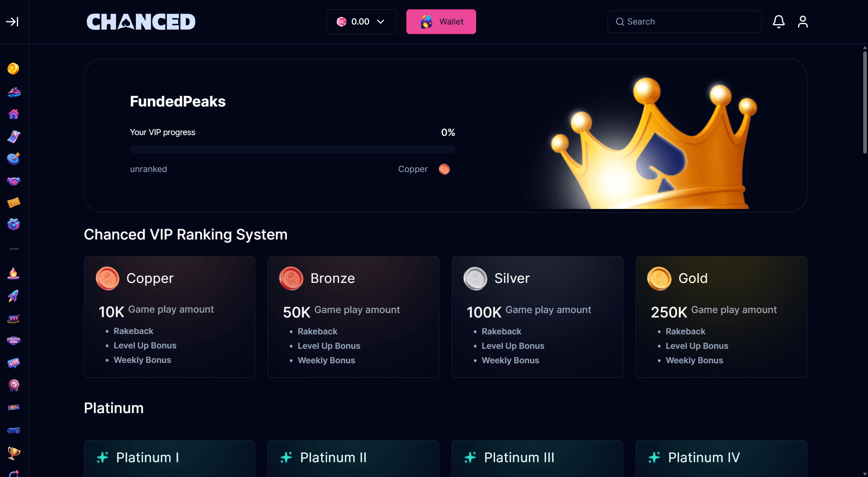Open the gift box sidebar icon
868x477 pixels.
[x=14, y=224]
